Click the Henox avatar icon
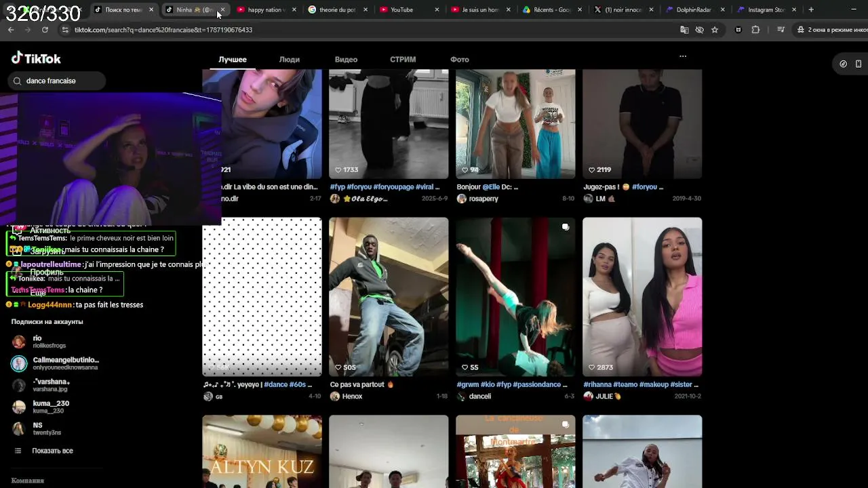 335,396
